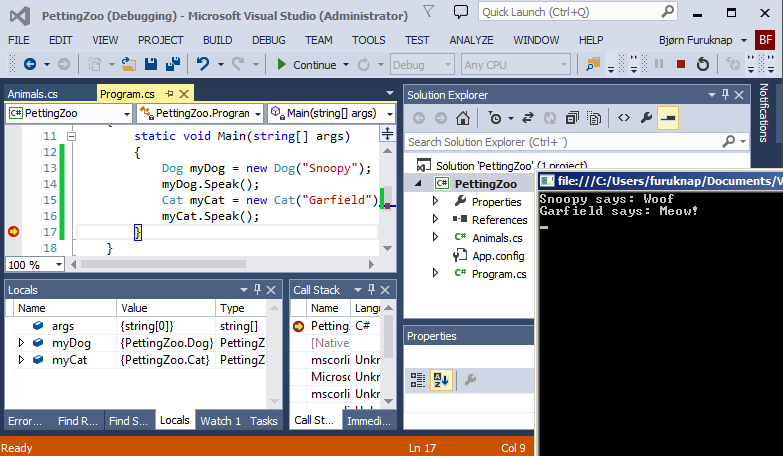Open the Bjørn Furuknap account menu
The image size is (783, 456).
(x=702, y=40)
